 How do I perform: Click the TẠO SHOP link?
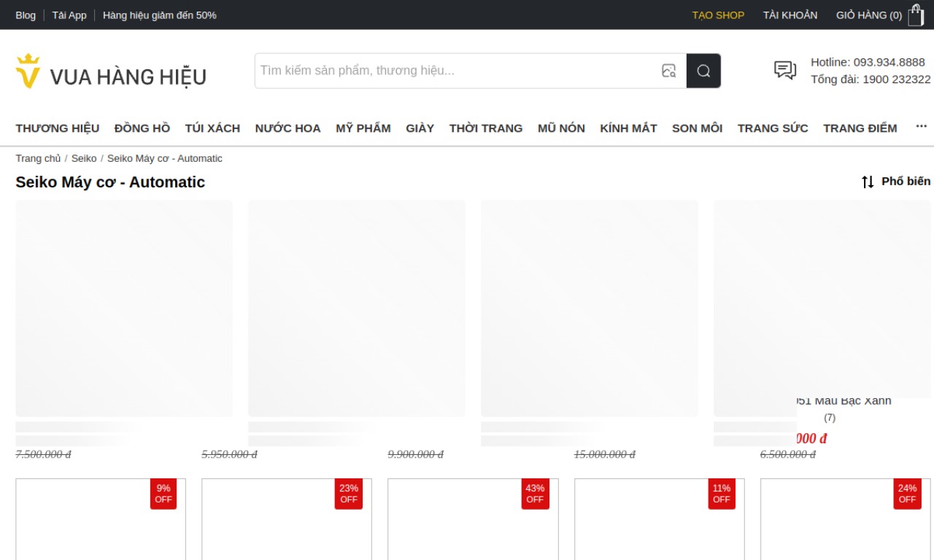718,15
